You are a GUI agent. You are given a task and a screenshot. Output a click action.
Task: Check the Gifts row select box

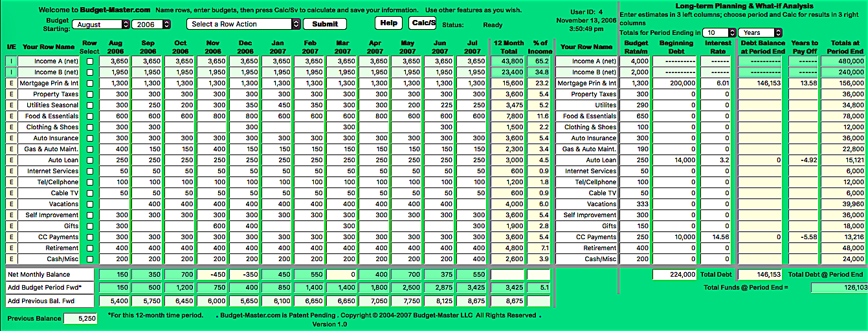(x=90, y=226)
